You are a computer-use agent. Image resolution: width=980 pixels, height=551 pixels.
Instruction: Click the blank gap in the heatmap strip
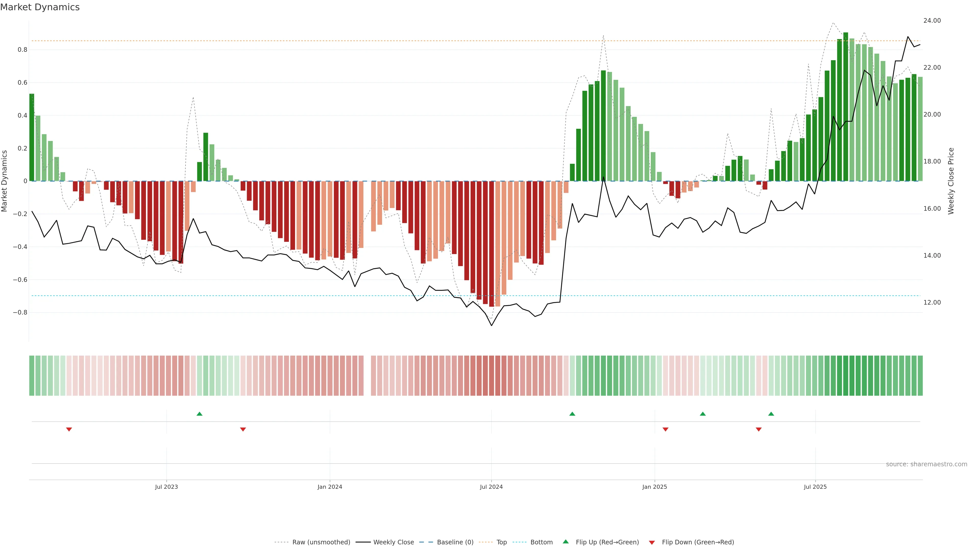coord(367,376)
